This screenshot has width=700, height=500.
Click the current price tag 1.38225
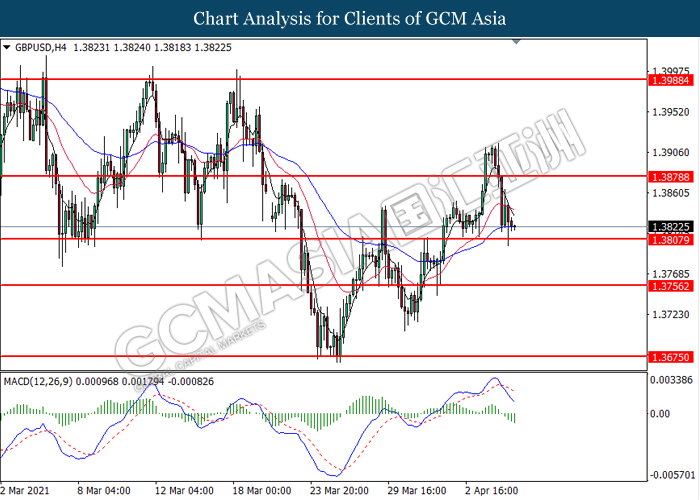click(671, 227)
